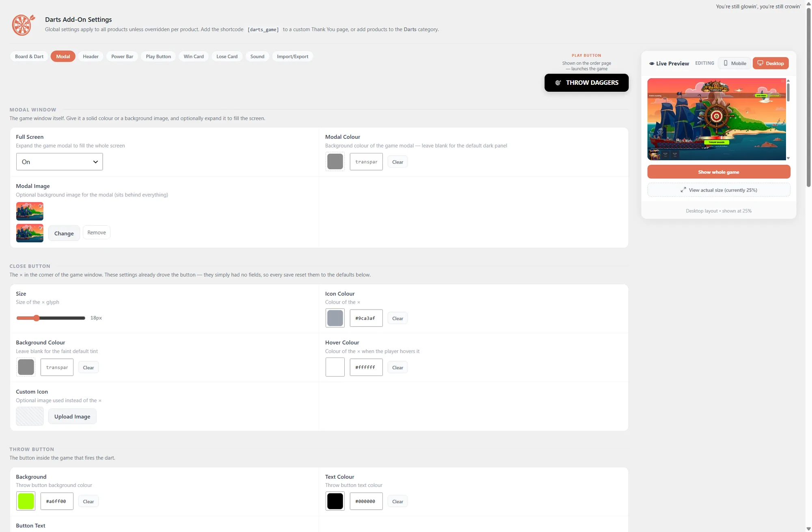The width and height of the screenshot is (812, 532).
Task: Open the green throw button Background swatch
Action: click(x=26, y=501)
